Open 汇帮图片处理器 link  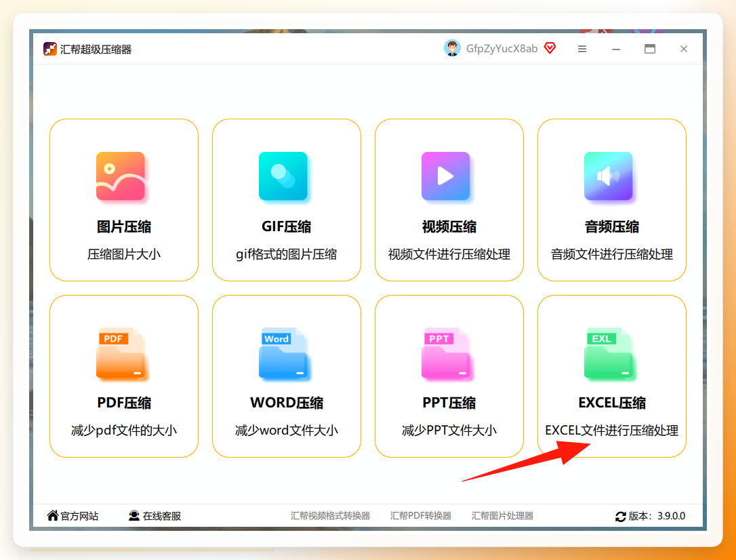[502, 516]
